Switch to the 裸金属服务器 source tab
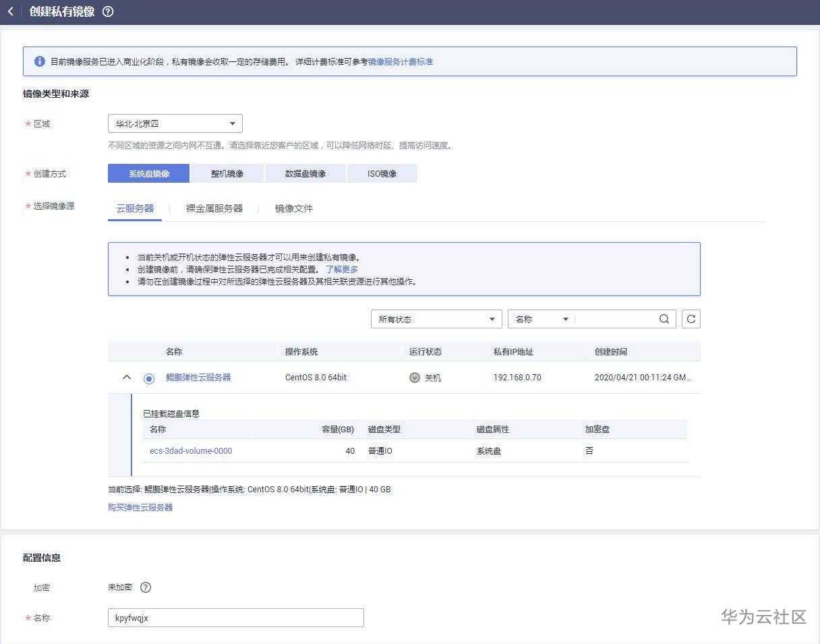This screenshot has height=644, width=820. click(214, 208)
